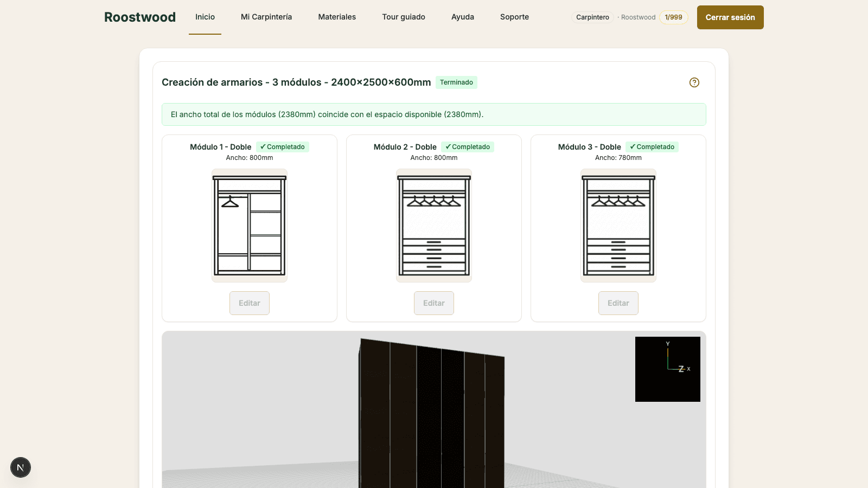The height and width of the screenshot is (488, 868).
Task: Click Editar under Módulo 2
Action: pyautogui.click(x=434, y=303)
